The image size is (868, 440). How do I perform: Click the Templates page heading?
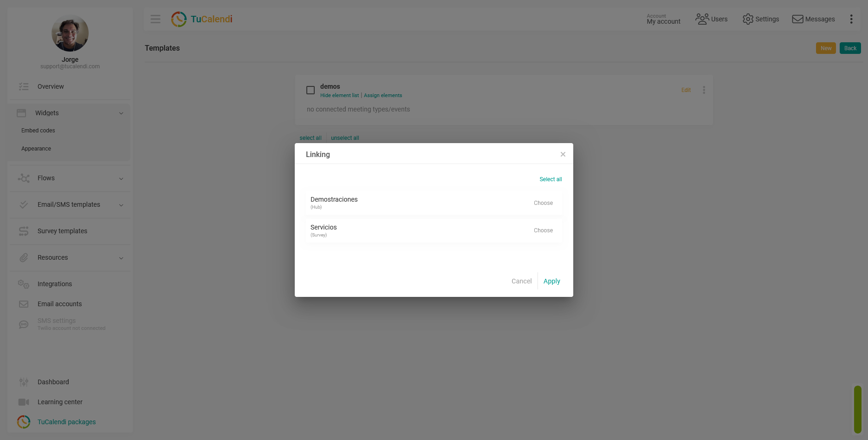click(162, 48)
